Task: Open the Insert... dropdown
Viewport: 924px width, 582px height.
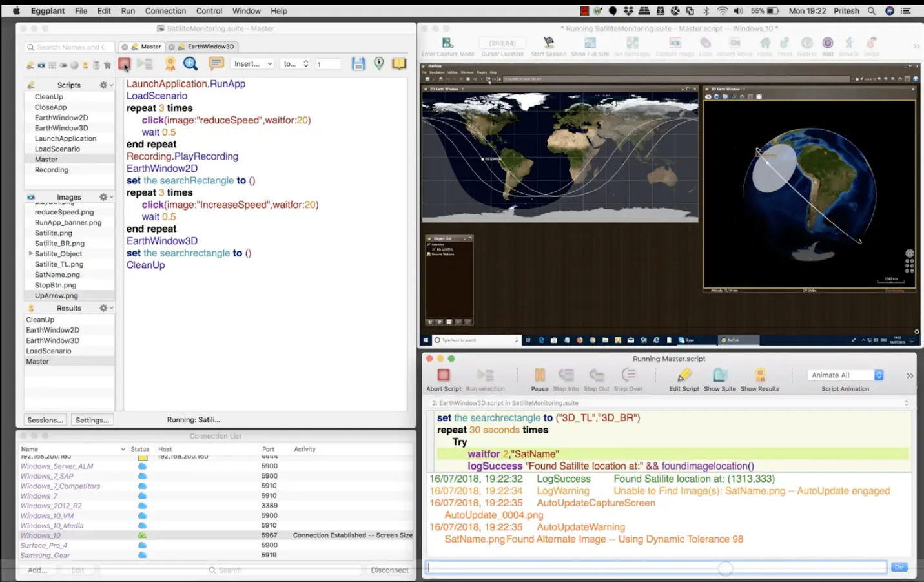Action: 252,64
